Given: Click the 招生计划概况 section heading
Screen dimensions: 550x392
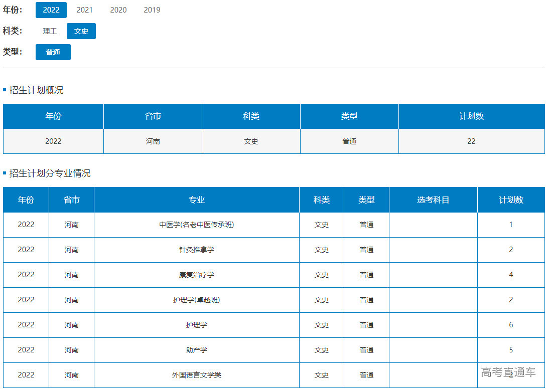Looking at the screenshot, I should [36, 90].
